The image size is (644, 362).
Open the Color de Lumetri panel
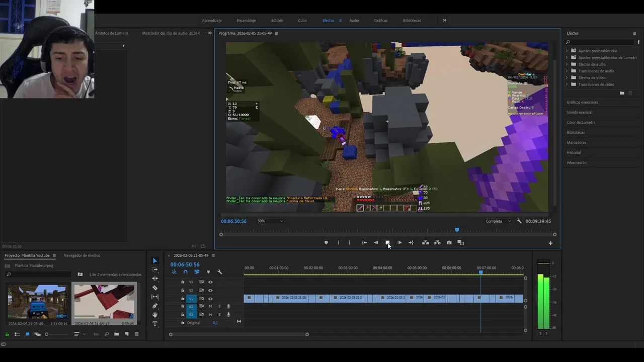(x=581, y=122)
